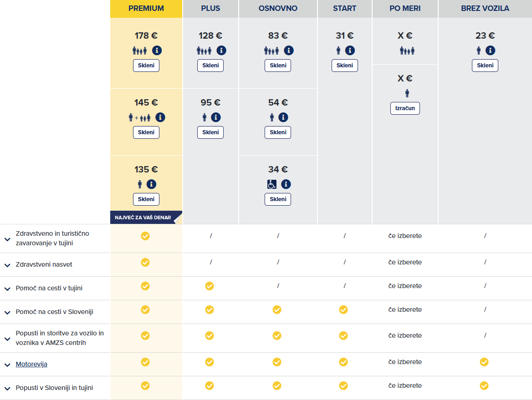Click Premium checkmark for Zdravstveni nasvet row
The image size is (532, 400).
[145, 263]
